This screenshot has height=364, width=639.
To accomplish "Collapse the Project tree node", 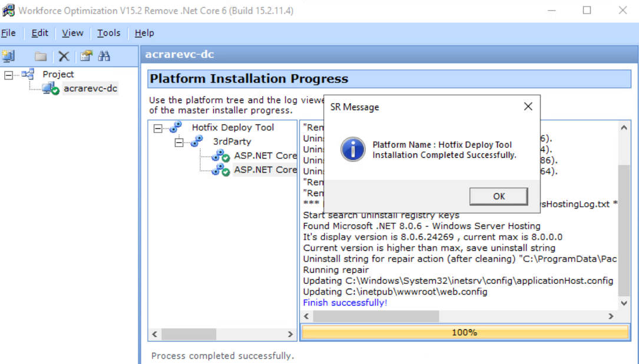I will click(8, 75).
